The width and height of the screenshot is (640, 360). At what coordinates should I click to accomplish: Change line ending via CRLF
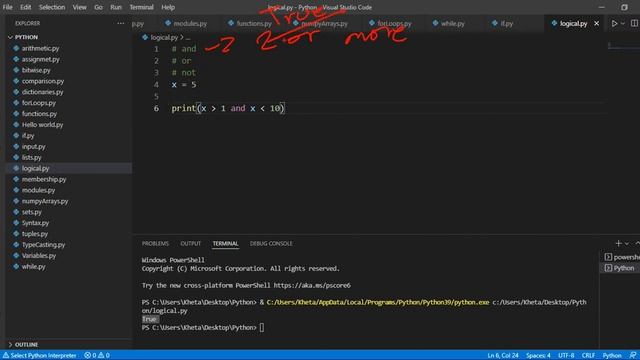pos(588,356)
